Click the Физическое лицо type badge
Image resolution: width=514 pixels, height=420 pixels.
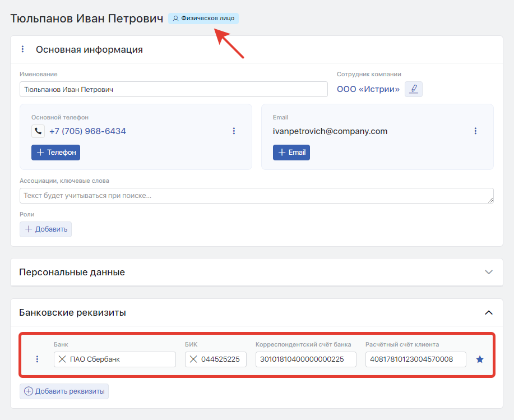tap(203, 19)
